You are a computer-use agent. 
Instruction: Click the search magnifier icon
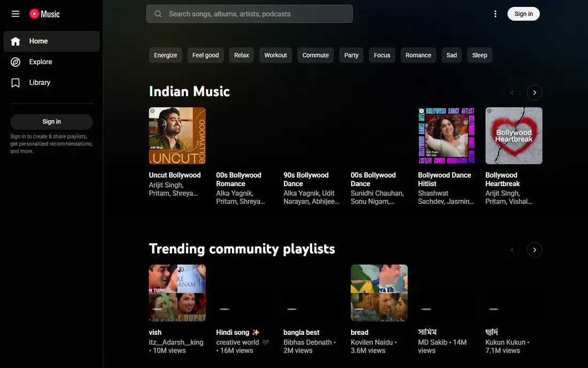[x=158, y=14]
